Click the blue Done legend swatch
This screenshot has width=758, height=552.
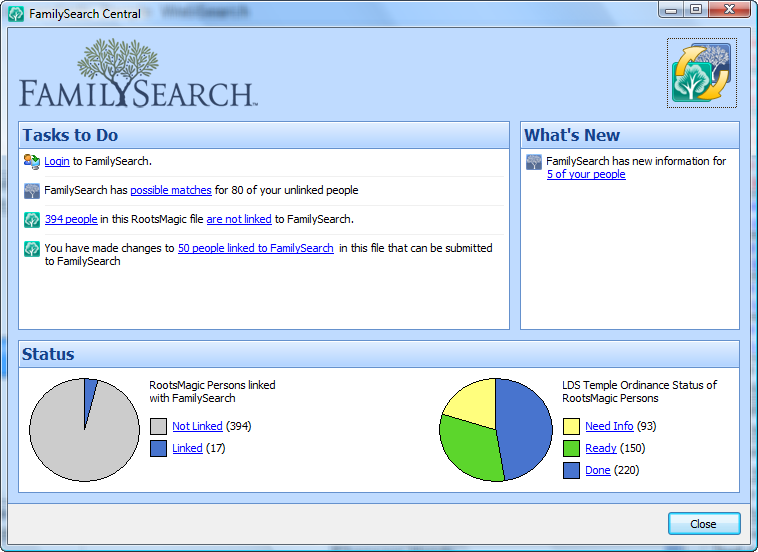[x=571, y=471]
